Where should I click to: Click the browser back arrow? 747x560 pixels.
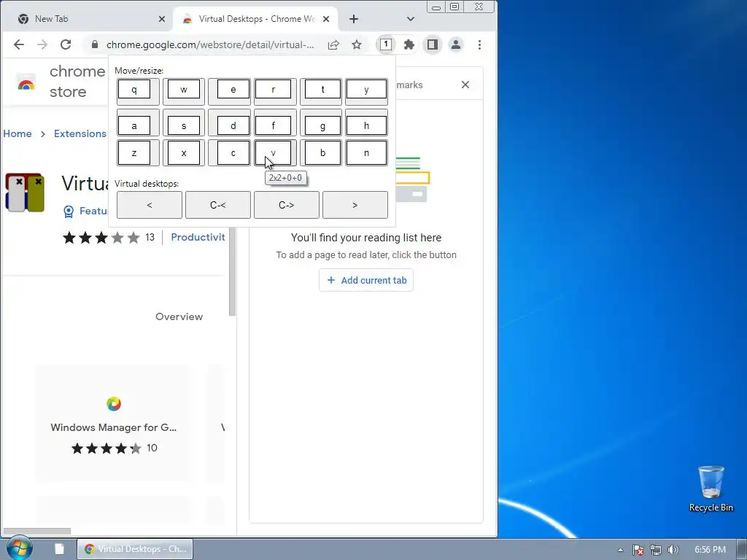(18, 44)
